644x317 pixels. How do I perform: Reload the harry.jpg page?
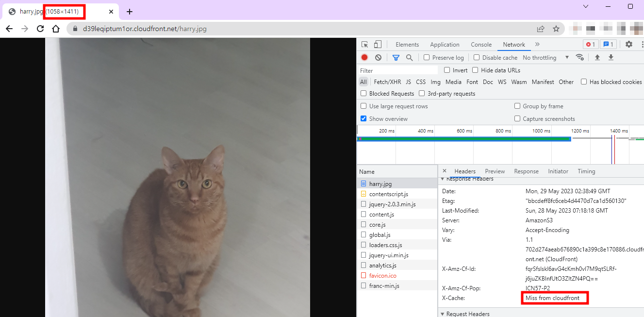[40, 29]
